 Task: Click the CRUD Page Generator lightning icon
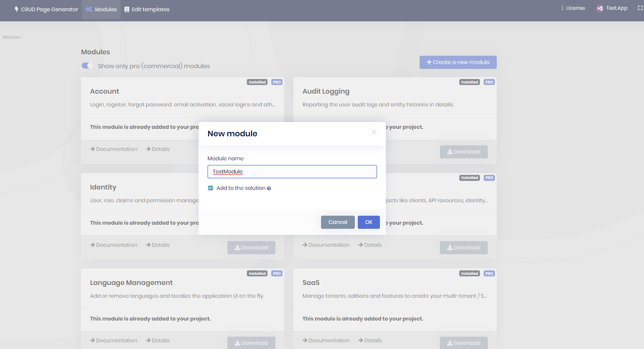tap(16, 9)
